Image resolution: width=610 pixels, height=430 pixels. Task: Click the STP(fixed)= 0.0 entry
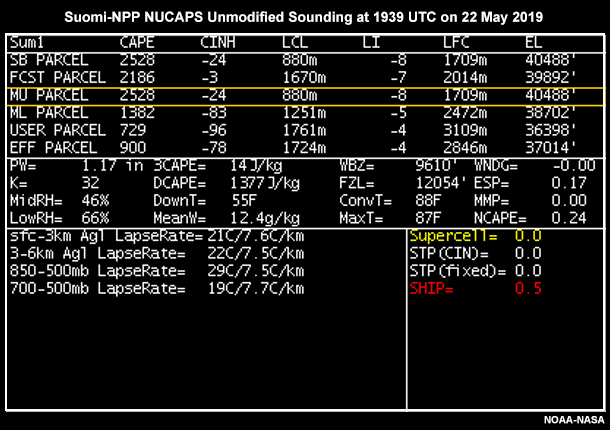(475, 271)
